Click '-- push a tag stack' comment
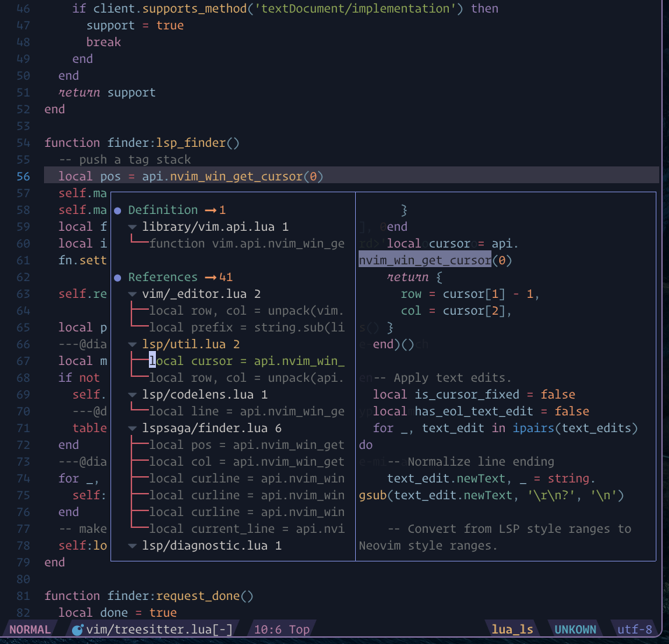The height and width of the screenshot is (644, 669). [124, 159]
